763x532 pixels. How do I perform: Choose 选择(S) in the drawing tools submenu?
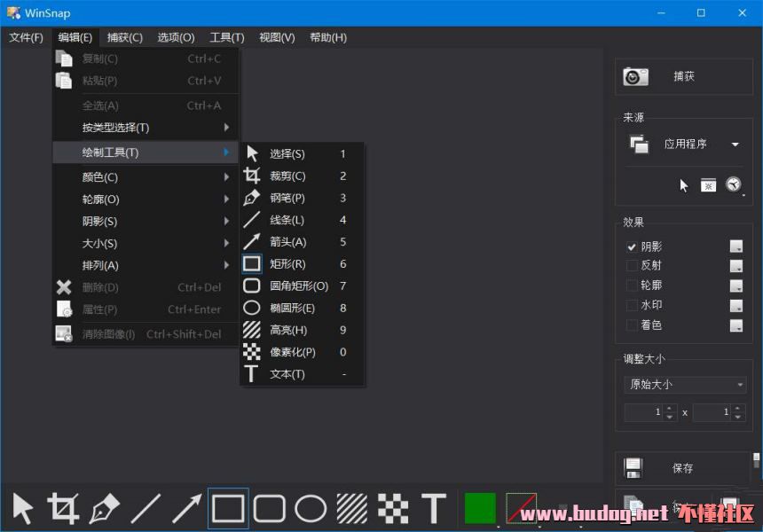(x=302, y=153)
